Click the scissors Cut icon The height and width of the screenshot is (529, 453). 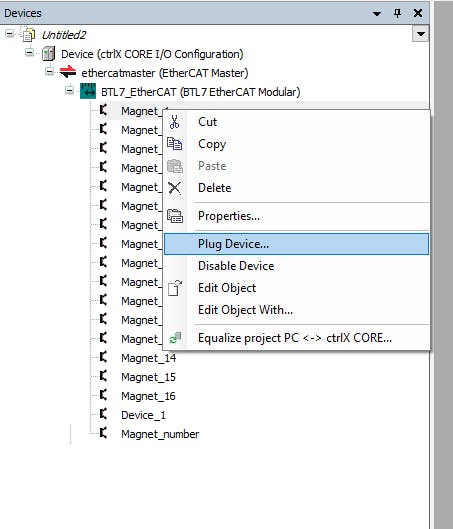coord(174,122)
